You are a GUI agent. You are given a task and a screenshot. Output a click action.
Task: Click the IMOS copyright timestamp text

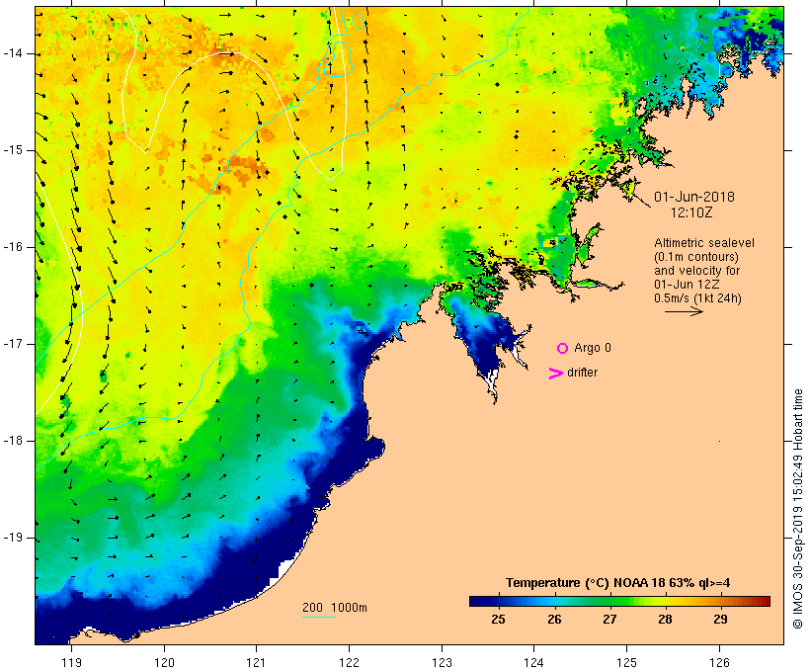tap(798, 509)
